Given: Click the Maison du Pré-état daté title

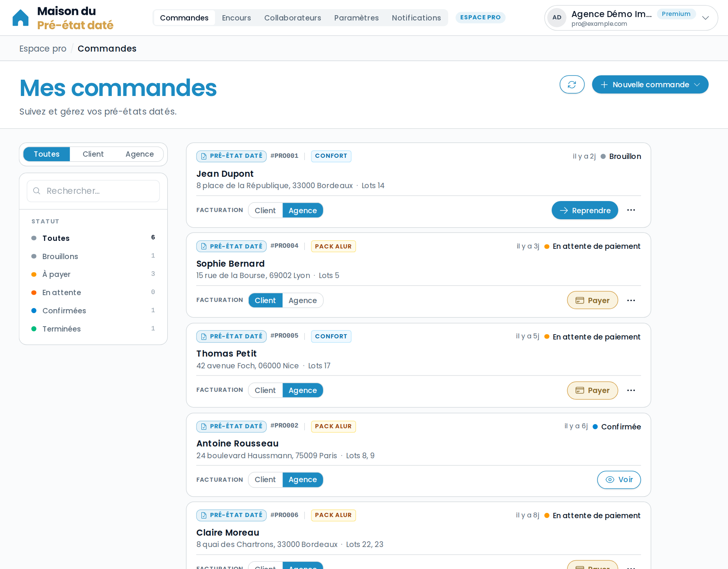Looking at the screenshot, I should [x=75, y=18].
